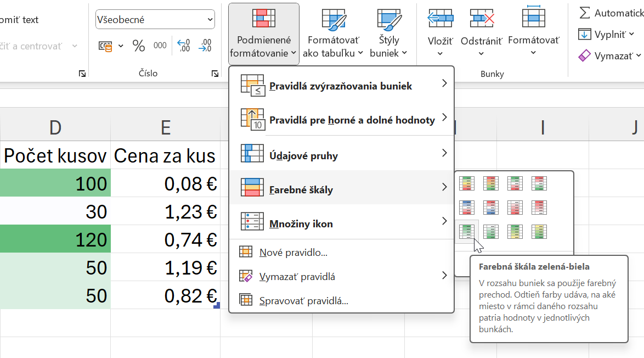644x358 pixels.
Task: Select the cell containing 30
Action: (55, 211)
